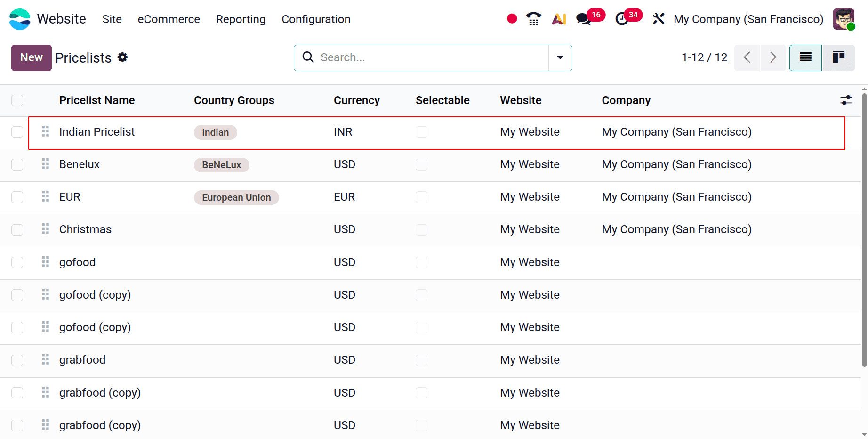Click the red recording indicator dot
The image size is (868, 439).
512,19
